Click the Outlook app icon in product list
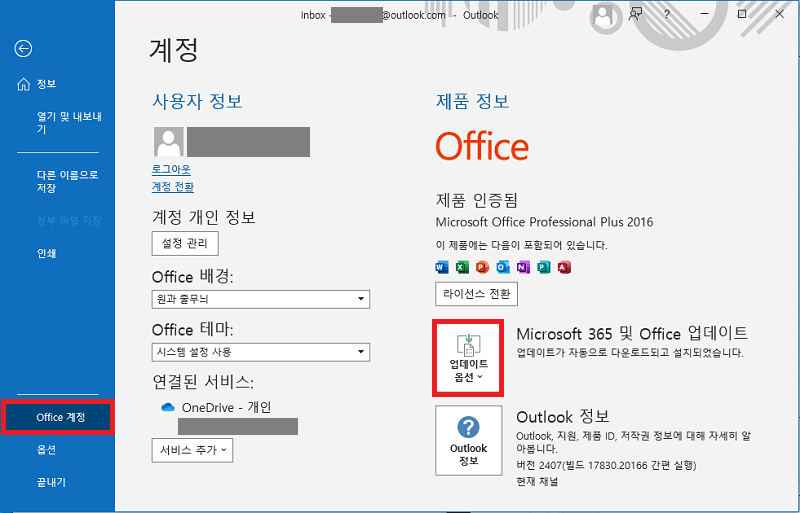The height and width of the screenshot is (513, 800). point(503,267)
